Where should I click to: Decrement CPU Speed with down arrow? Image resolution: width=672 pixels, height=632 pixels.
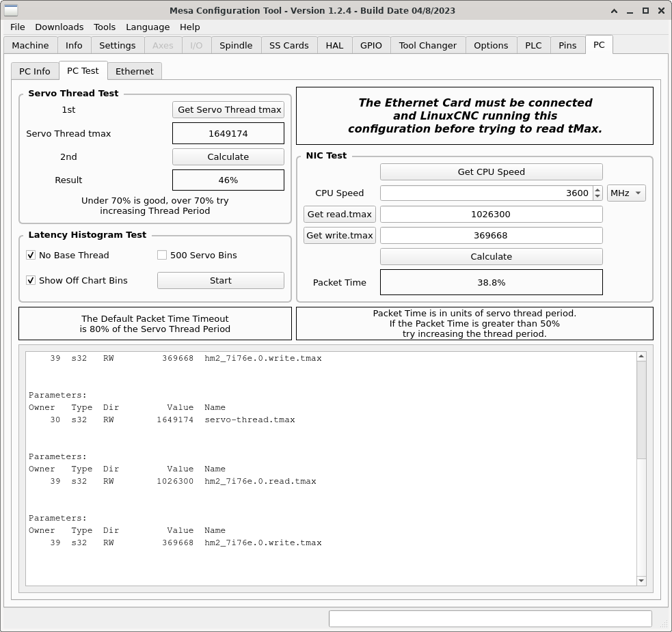597,197
